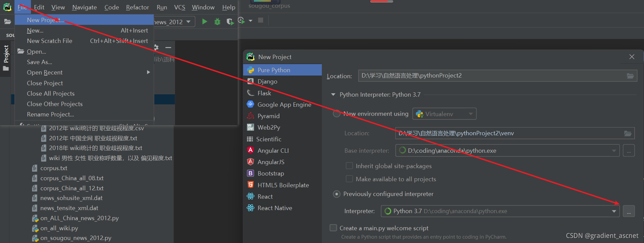Select New environment using radio button
This screenshot has width=644, height=243.
click(337, 114)
